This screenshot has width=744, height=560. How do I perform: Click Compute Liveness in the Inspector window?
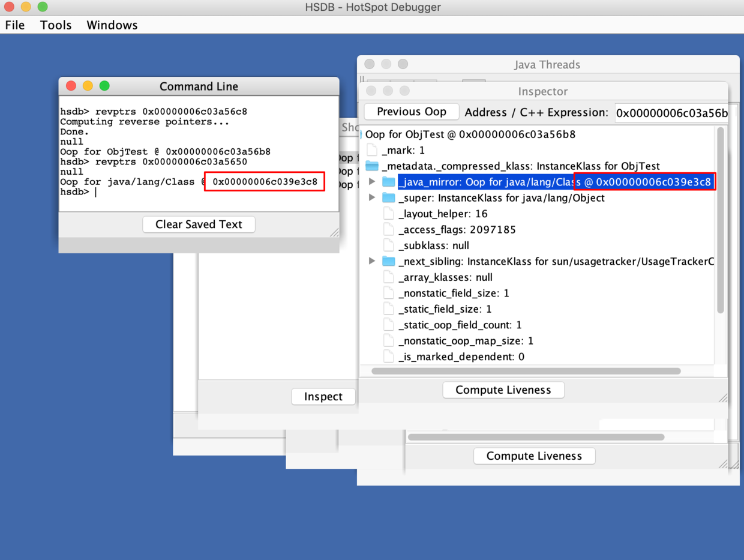[x=503, y=390]
